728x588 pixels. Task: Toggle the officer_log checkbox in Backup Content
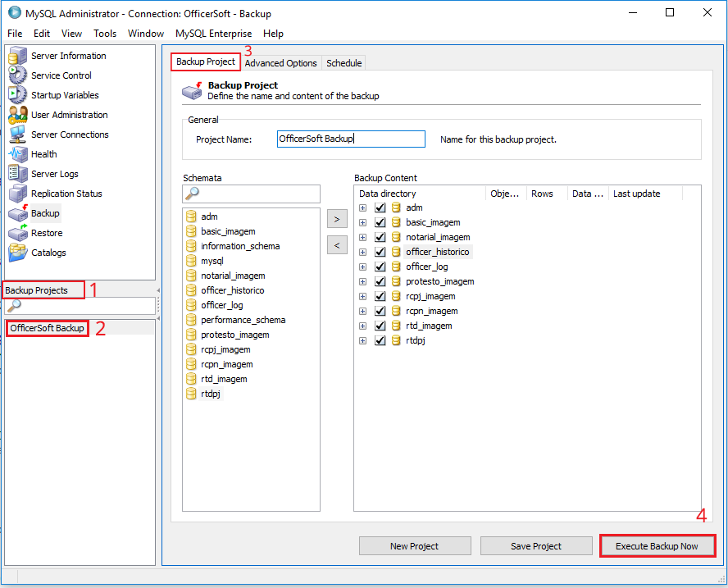point(380,267)
